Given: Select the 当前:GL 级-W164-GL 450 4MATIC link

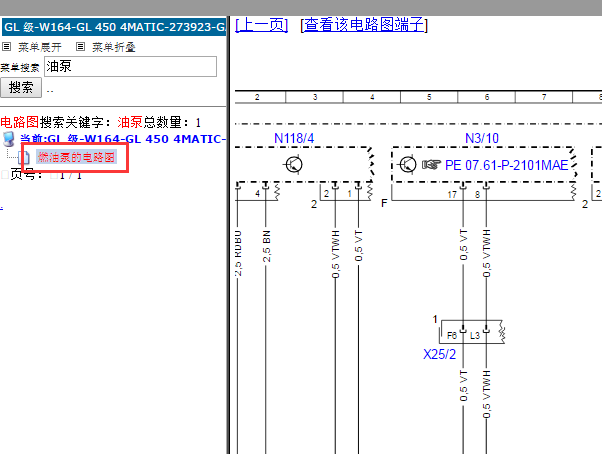Looking at the screenshot, I should [123, 139].
